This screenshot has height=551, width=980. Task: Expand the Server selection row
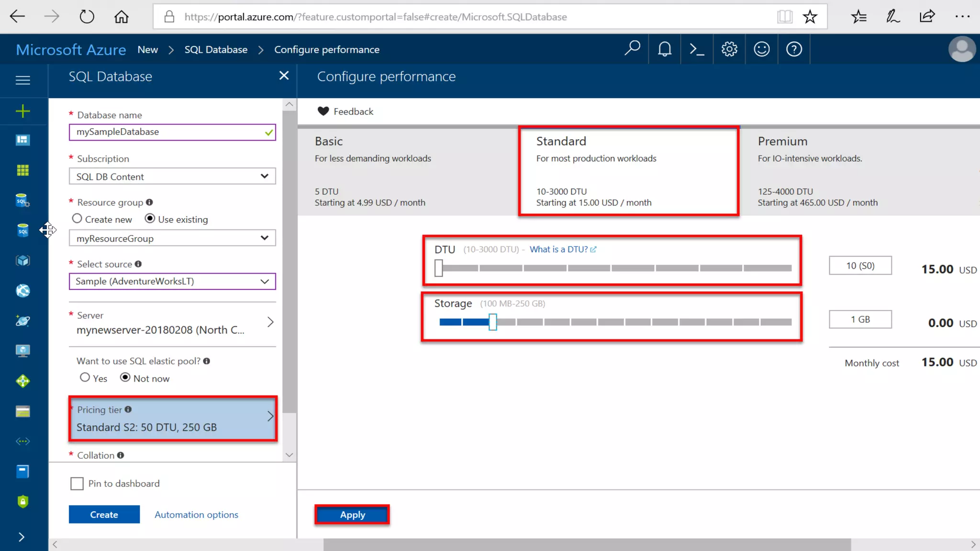point(172,323)
